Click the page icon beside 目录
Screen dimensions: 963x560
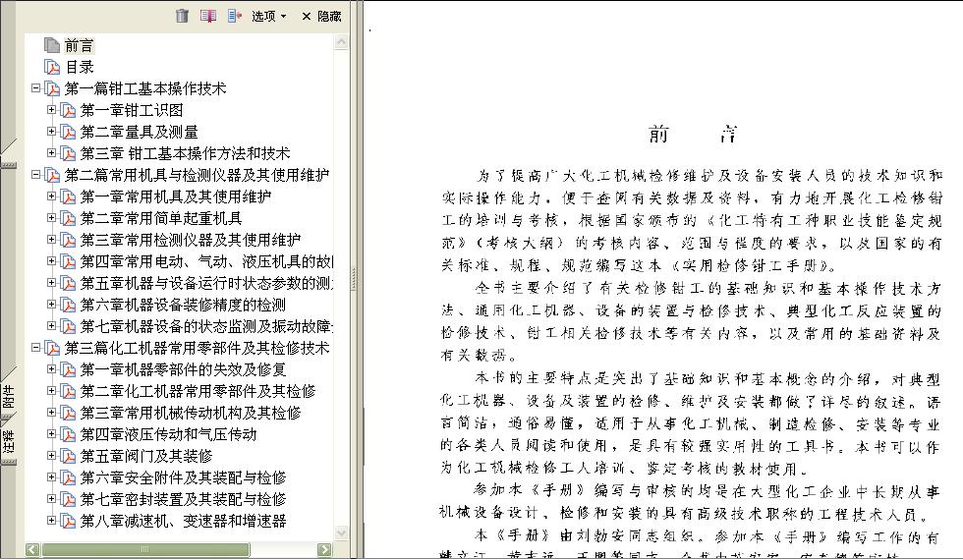click(52, 67)
